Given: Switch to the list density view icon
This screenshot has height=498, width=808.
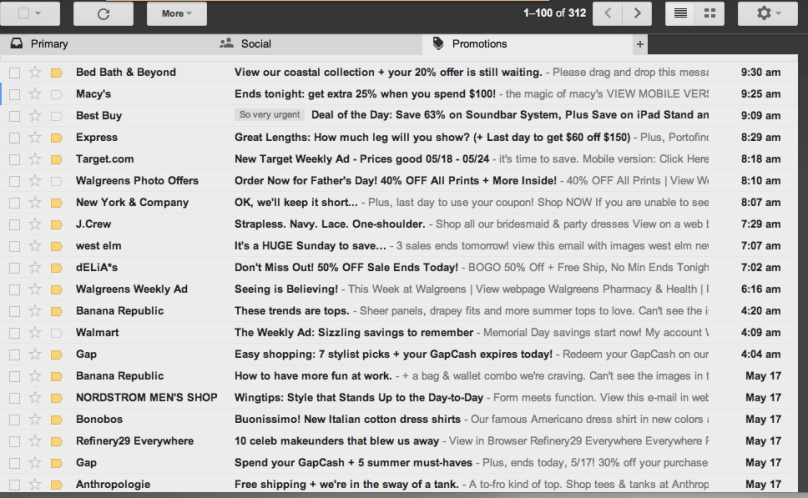Looking at the screenshot, I should (x=680, y=13).
